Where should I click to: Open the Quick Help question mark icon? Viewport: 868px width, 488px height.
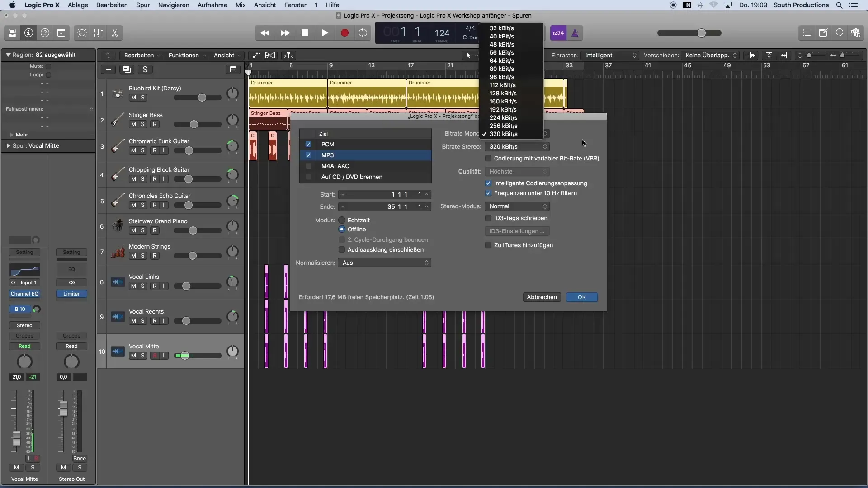click(45, 33)
